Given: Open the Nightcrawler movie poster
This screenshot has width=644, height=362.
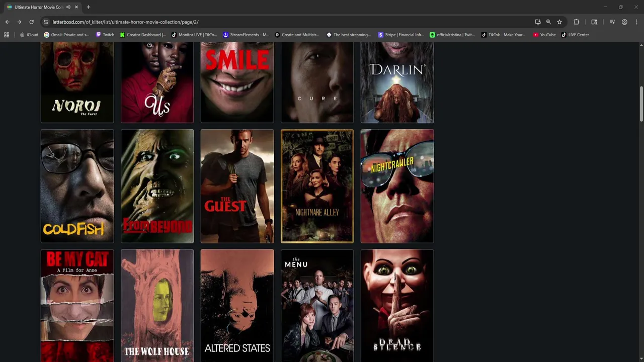Looking at the screenshot, I should [397, 186].
